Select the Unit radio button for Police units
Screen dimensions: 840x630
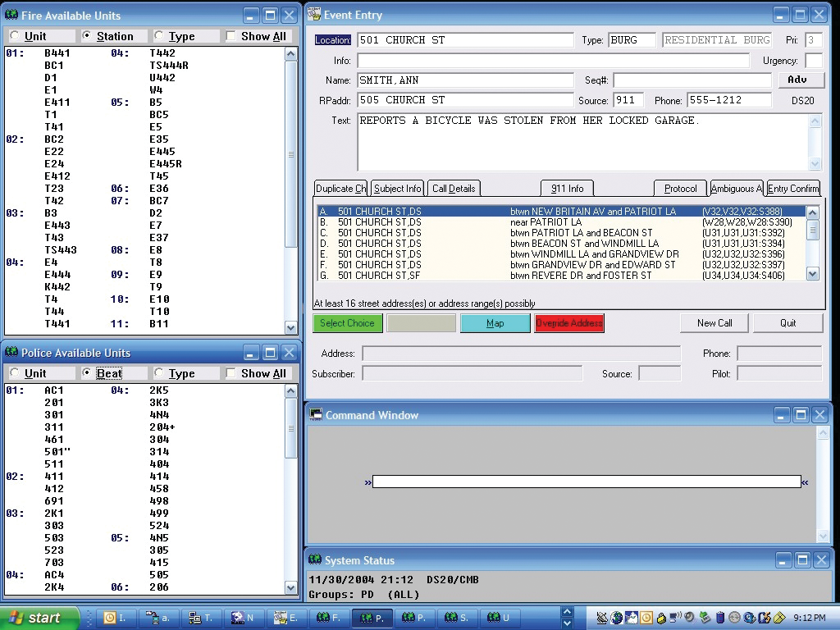click(13, 373)
